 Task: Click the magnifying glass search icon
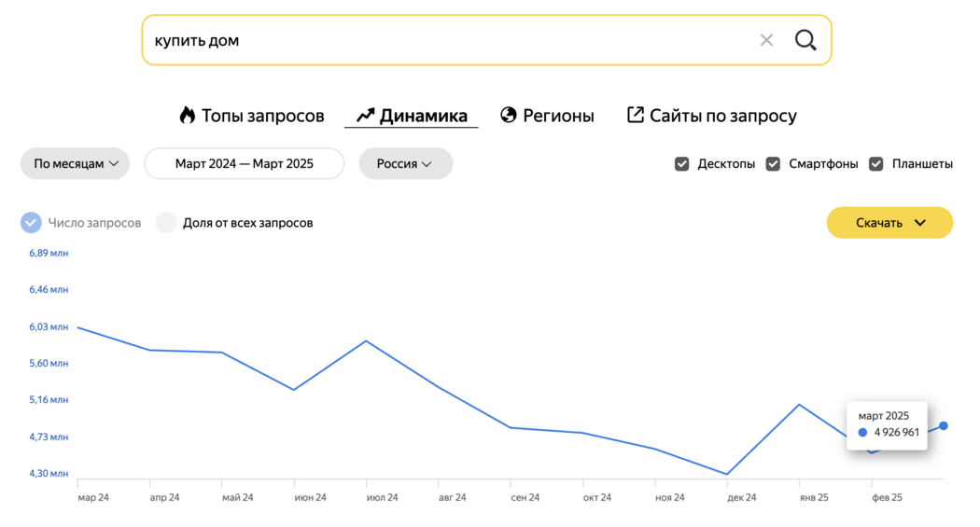point(805,41)
